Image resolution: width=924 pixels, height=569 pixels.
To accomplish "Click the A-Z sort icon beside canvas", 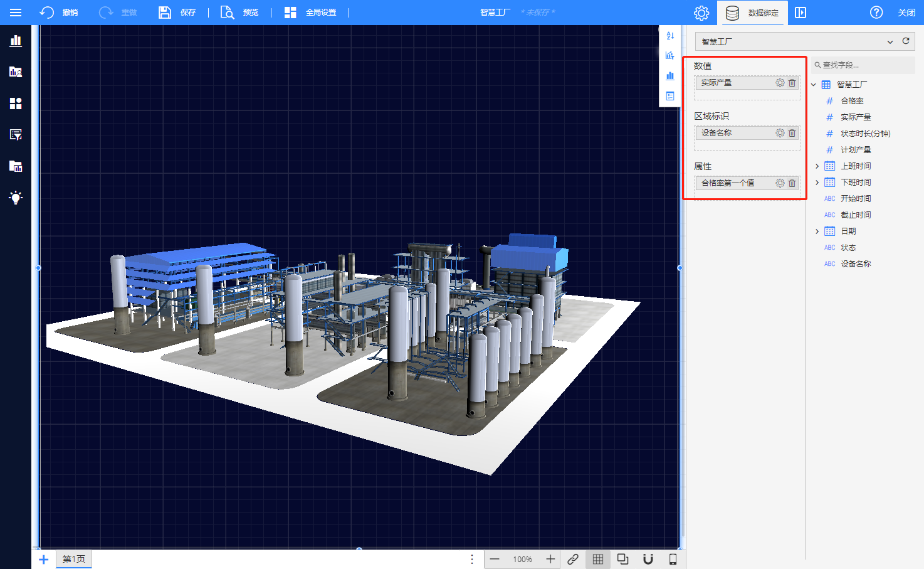I will 670,36.
